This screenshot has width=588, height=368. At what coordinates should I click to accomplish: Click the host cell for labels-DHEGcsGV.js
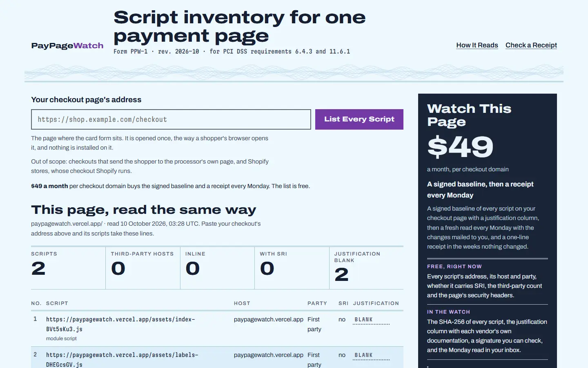[269, 355]
